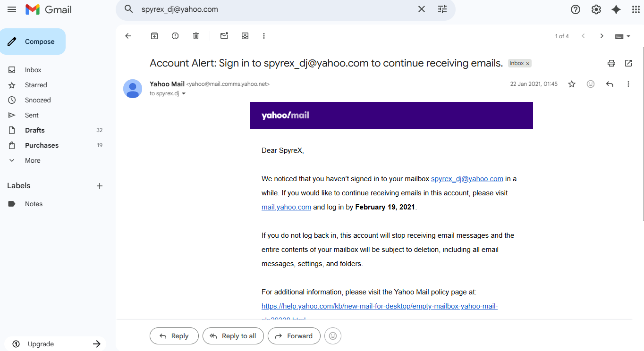
Task: Add an emoji reaction beside Forward
Action: (333, 336)
